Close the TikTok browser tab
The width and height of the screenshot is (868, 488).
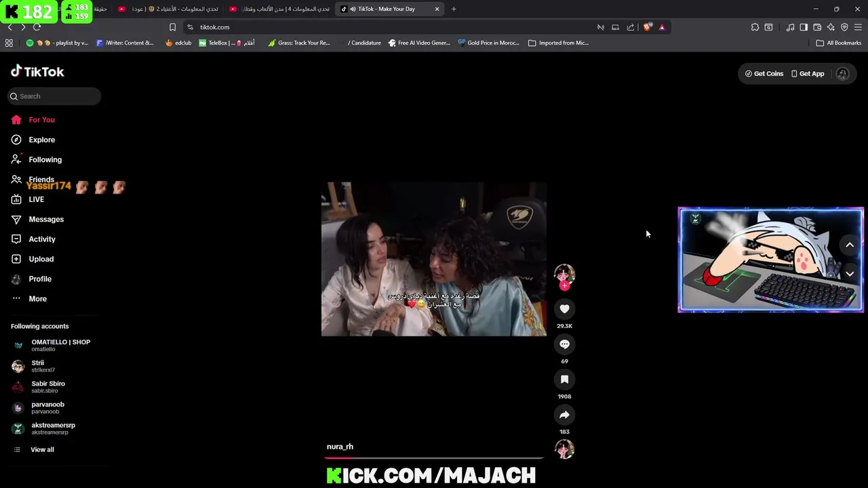pyautogui.click(x=437, y=9)
